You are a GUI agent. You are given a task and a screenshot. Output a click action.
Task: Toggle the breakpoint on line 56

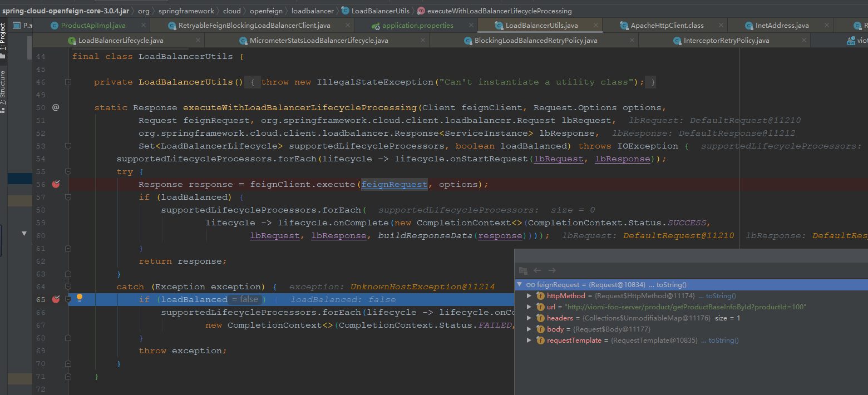[56, 184]
